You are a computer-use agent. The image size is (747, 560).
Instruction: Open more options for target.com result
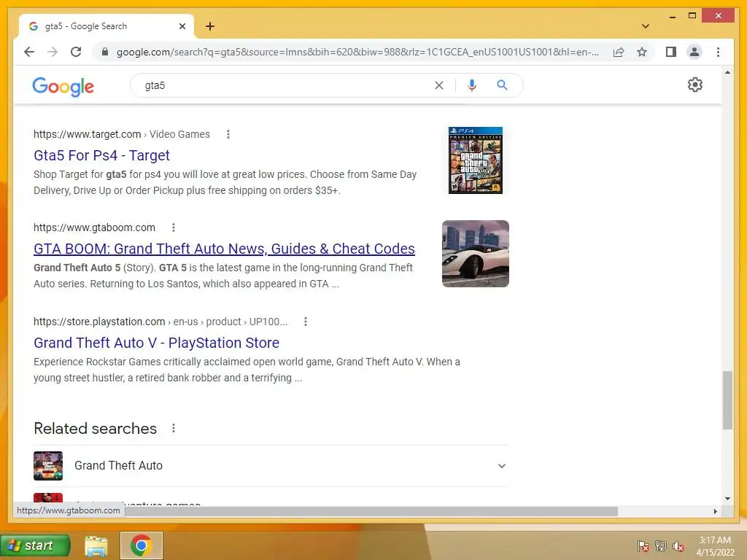click(x=228, y=134)
